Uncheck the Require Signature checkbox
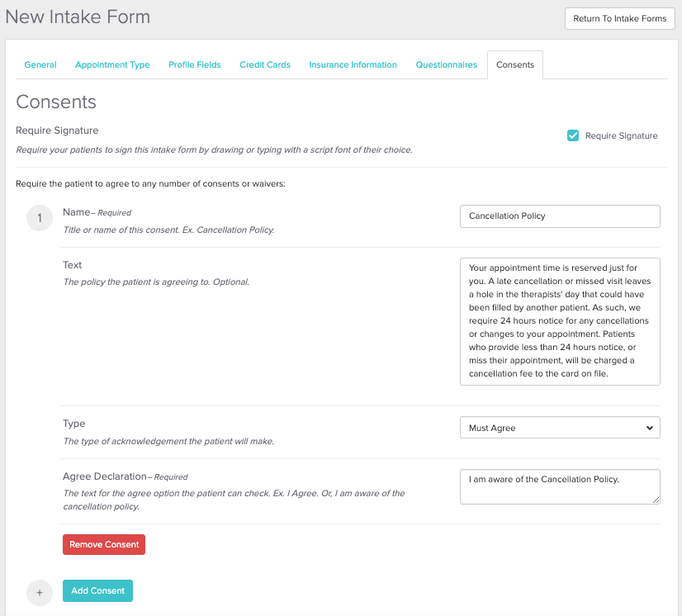682x616 pixels. tap(573, 135)
